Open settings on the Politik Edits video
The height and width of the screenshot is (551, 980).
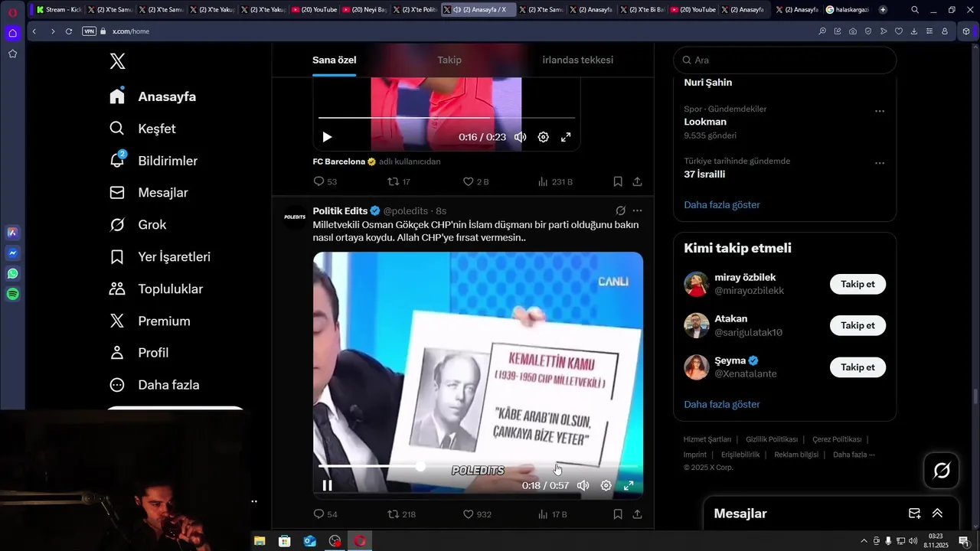[x=606, y=485]
